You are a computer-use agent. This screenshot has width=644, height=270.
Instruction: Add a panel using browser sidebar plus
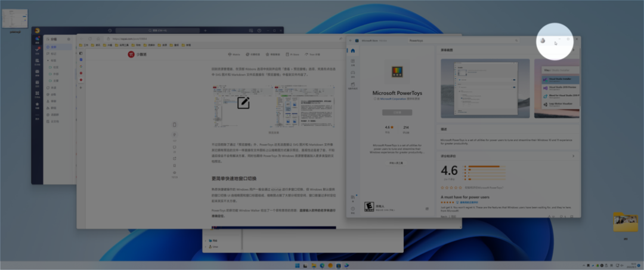(x=81, y=88)
